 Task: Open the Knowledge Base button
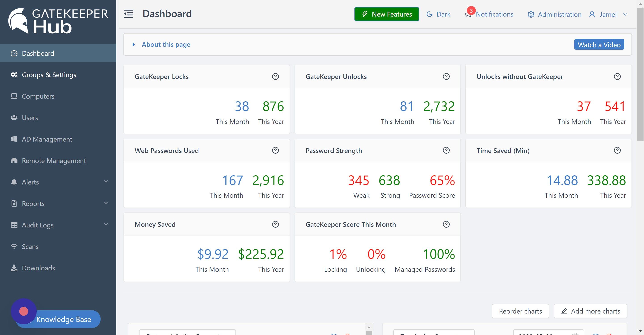coord(64,319)
